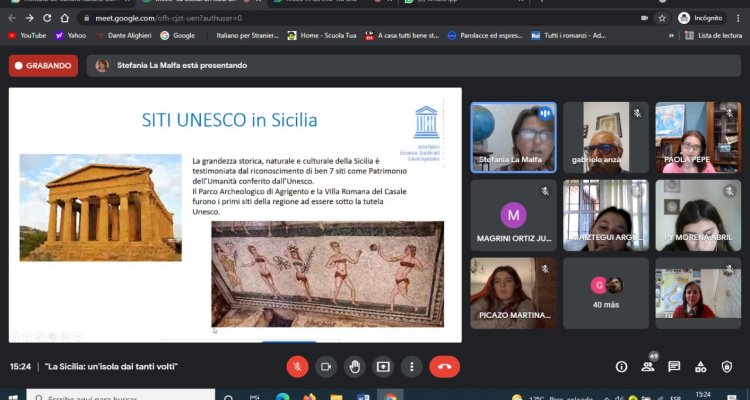Open the Dante Alighieri bookmark
The width and height of the screenshot is (750, 400).
click(x=124, y=35)
